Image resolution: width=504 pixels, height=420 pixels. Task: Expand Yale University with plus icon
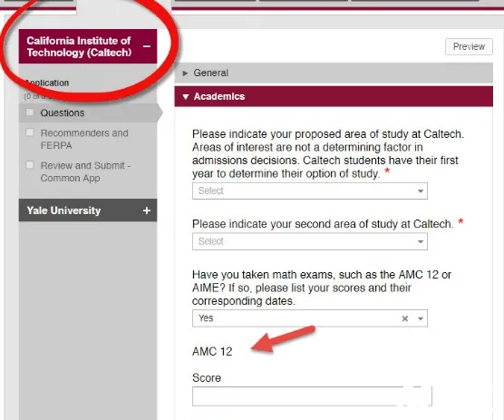[147, 210]
